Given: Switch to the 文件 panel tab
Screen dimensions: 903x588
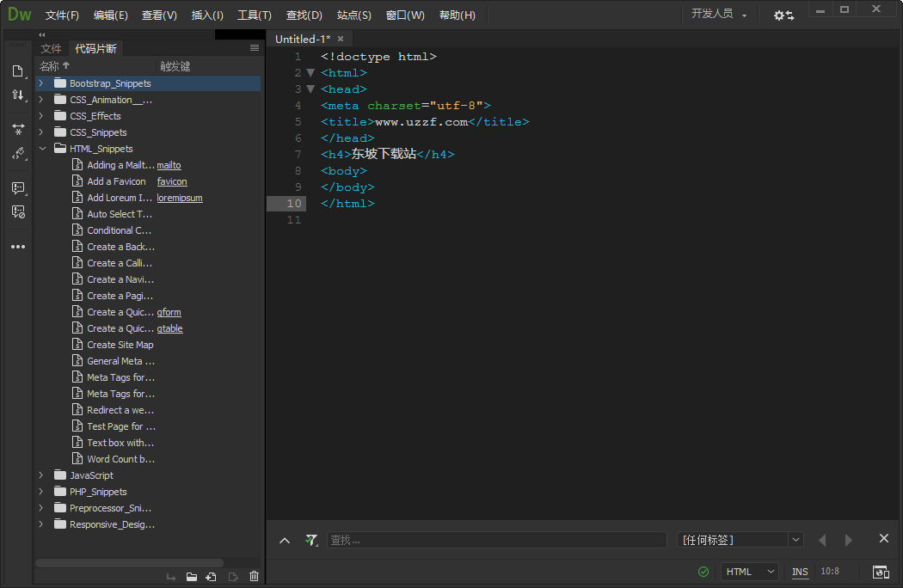Looking at the screenshot, I should tap(51, 48).
